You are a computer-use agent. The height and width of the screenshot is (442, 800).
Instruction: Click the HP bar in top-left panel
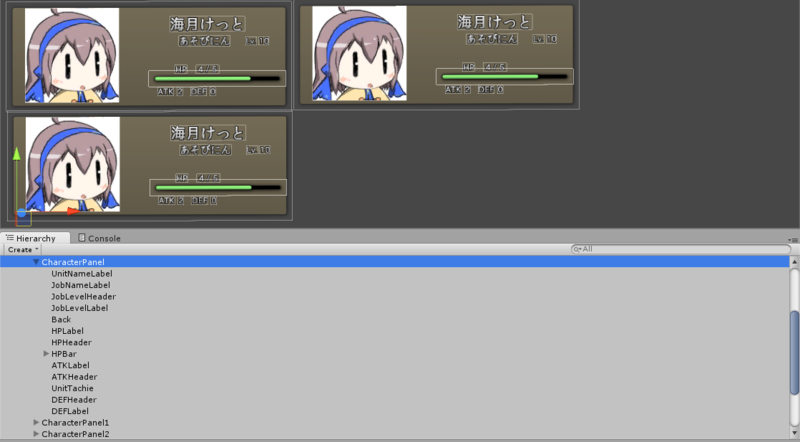click(x=217, y=79)
